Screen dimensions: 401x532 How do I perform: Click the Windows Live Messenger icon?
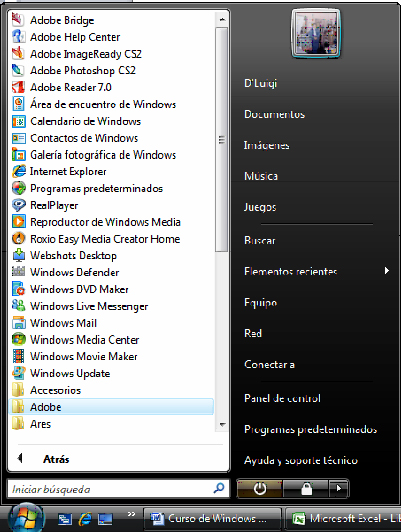18,306
